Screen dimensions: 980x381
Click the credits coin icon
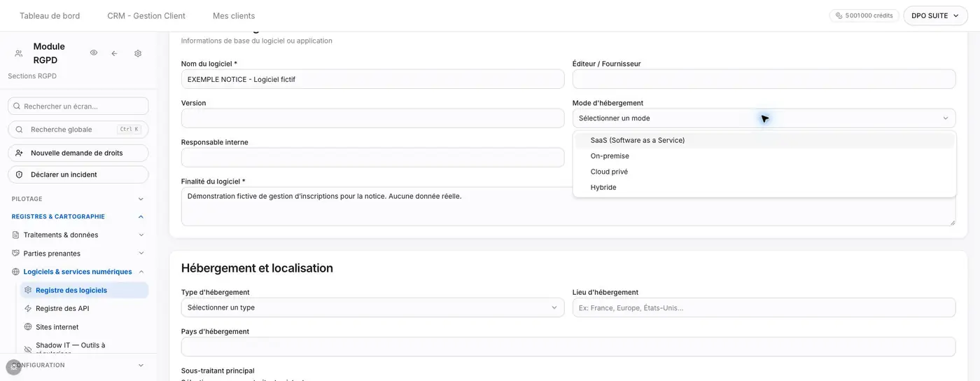pos(839,15)
